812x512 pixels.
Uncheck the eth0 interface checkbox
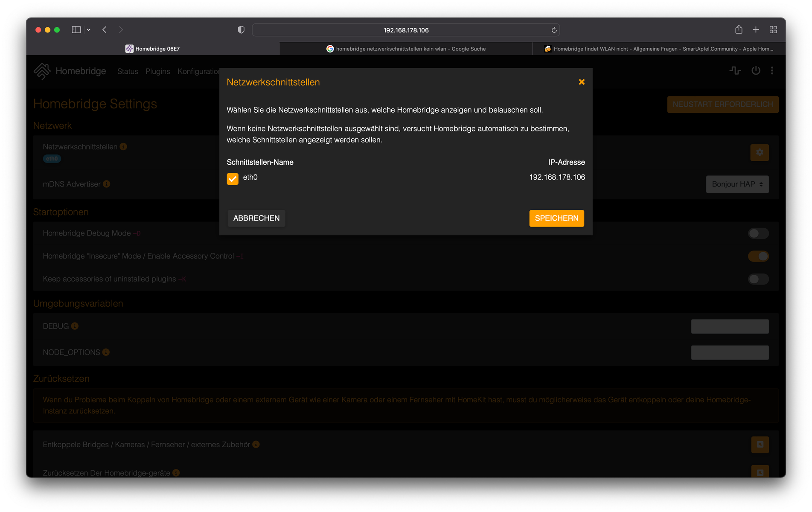coord(233,178)
